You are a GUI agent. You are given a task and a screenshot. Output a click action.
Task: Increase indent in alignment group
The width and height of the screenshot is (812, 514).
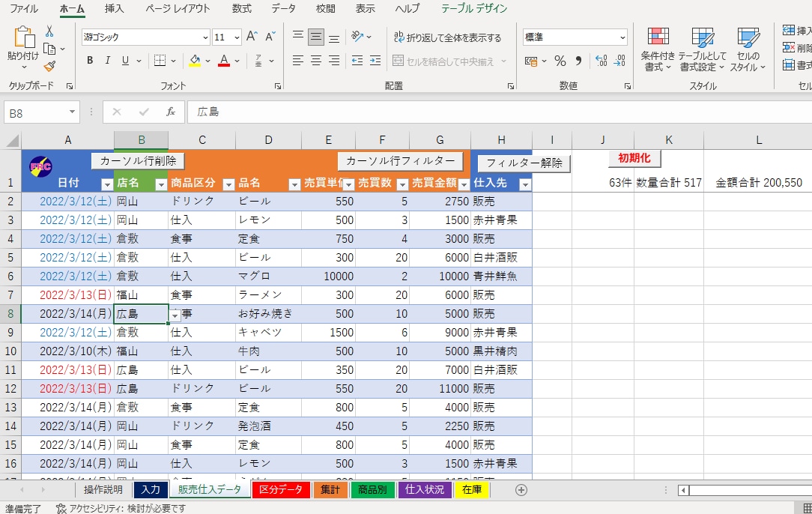(375, 61)
